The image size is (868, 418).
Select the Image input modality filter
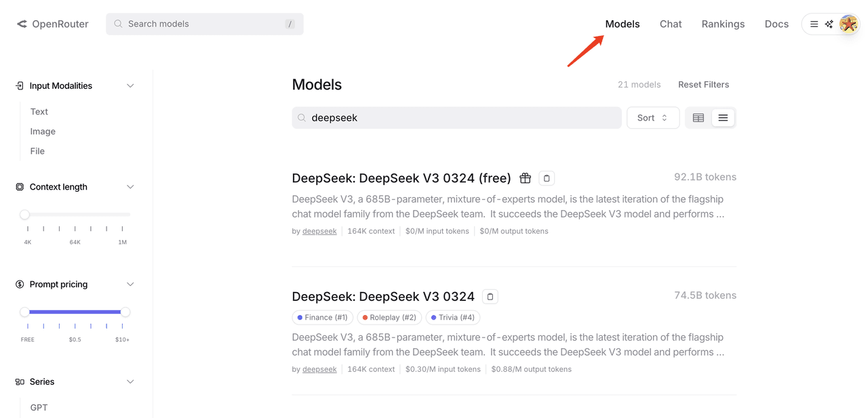pos(43,131)
